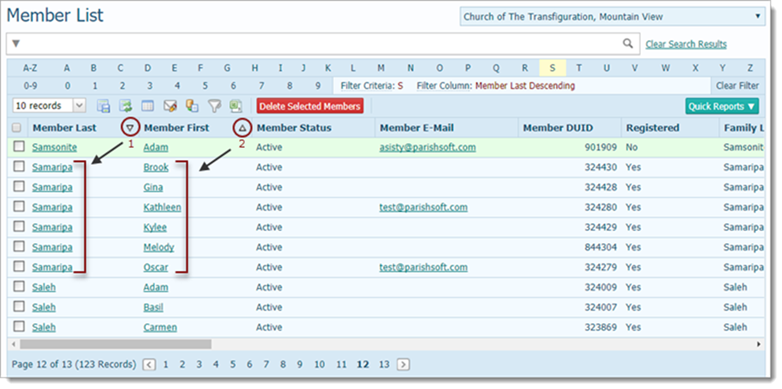The image size is (782, 389).
Task: Click the Excel export icon
Action: (235, 106)
